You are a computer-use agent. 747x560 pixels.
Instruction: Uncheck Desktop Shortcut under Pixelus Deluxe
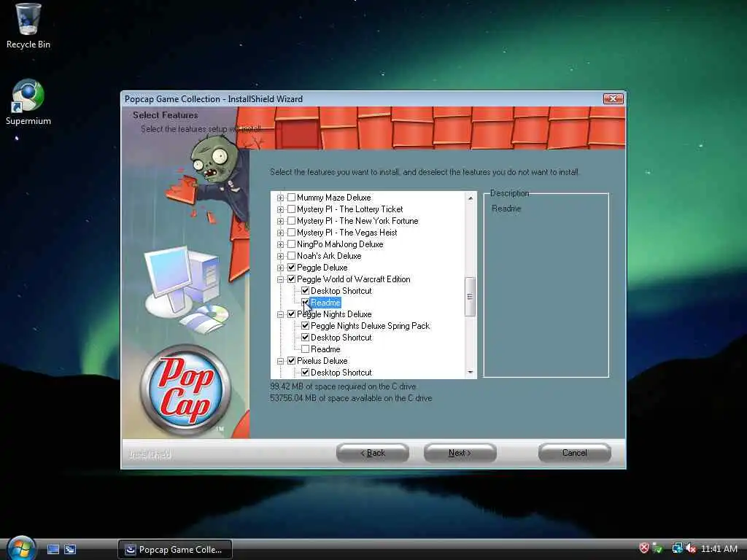[x=306, y=373]
